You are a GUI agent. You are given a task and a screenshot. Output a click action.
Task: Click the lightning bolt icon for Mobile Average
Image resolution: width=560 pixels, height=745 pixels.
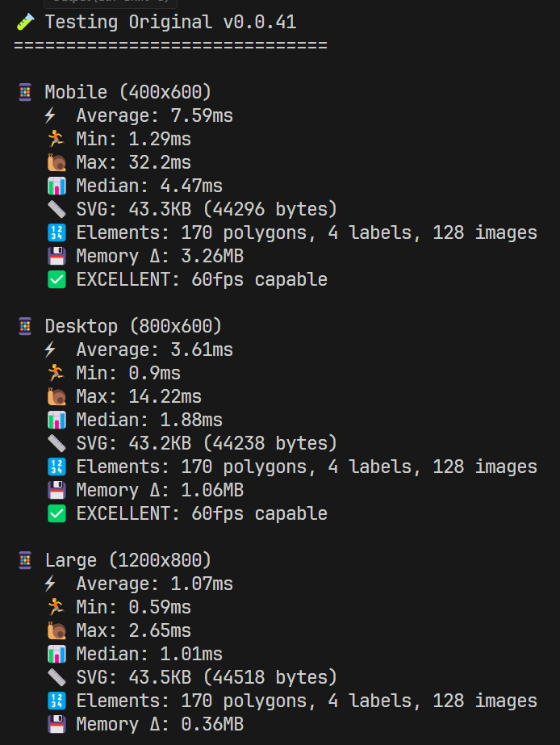pyautogui.click(x=51, y=116)
